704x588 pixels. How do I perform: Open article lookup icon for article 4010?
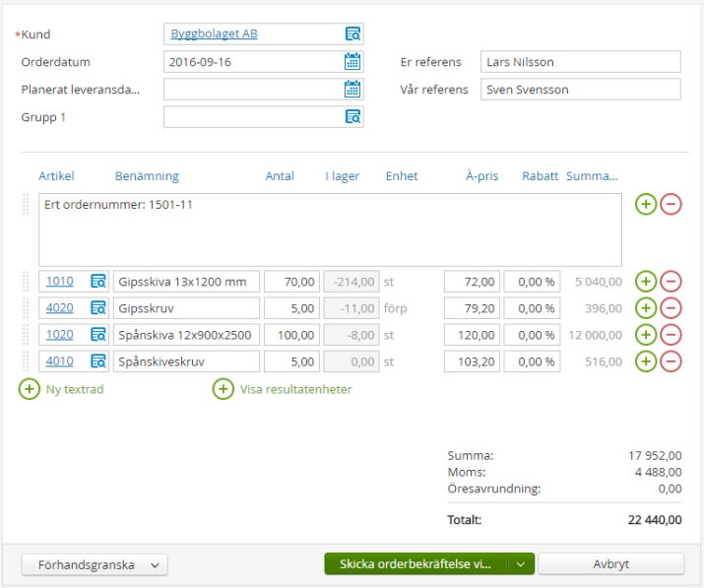click(x=98, y=361)
